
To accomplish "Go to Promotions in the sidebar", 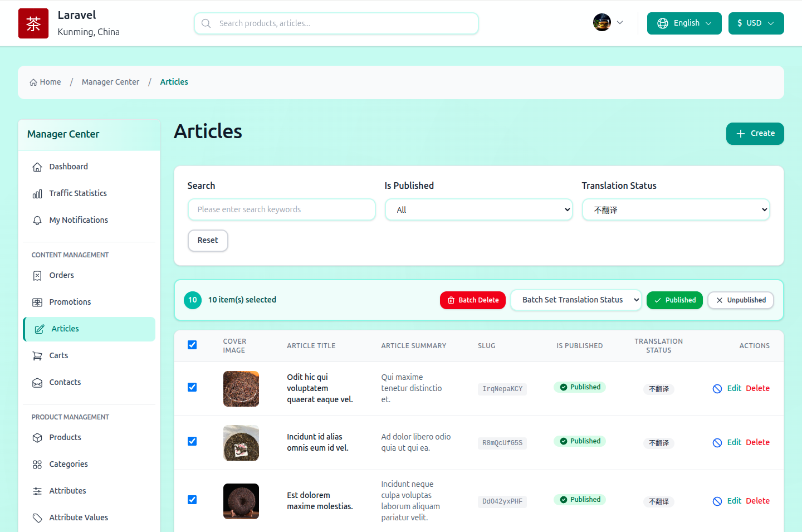I will 70,302.
